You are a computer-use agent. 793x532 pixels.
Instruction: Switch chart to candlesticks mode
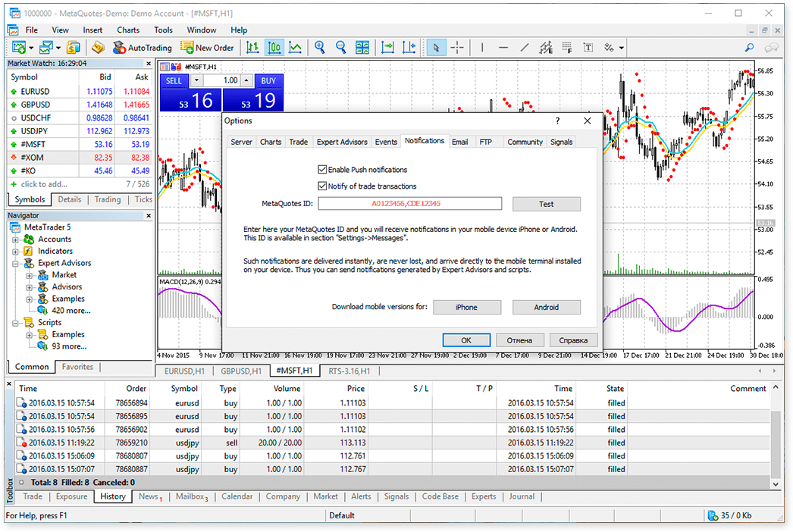click(274, 48)
